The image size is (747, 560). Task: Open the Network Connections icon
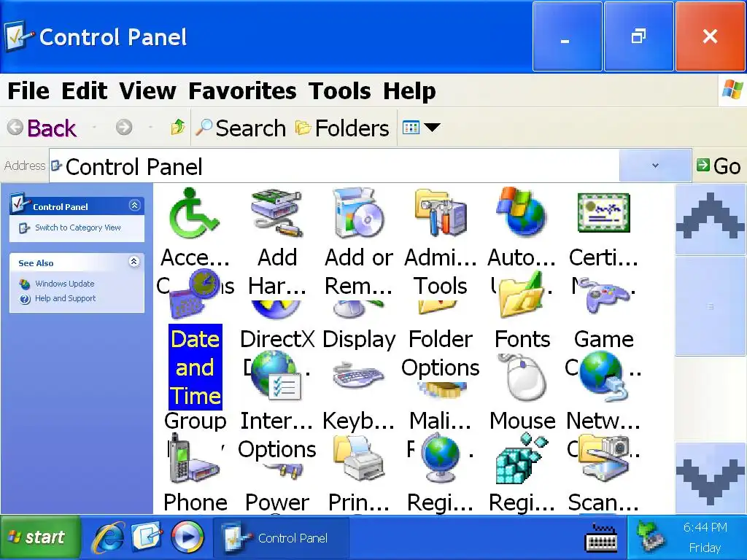point(603,376)
